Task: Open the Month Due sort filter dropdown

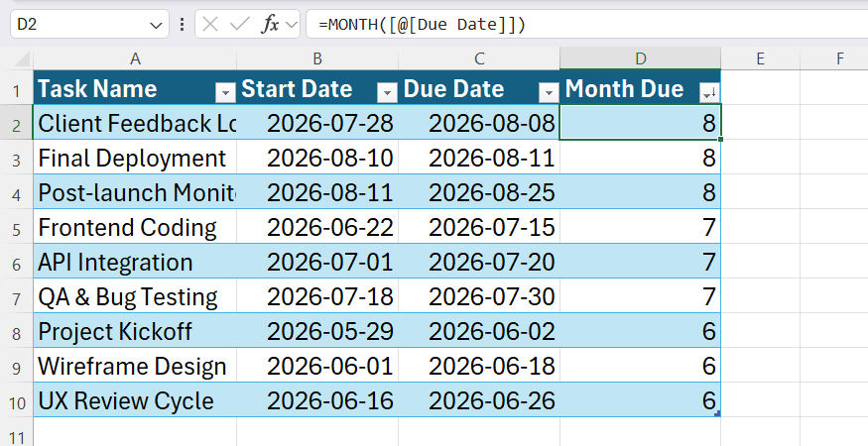Action: tap(709, 93)
